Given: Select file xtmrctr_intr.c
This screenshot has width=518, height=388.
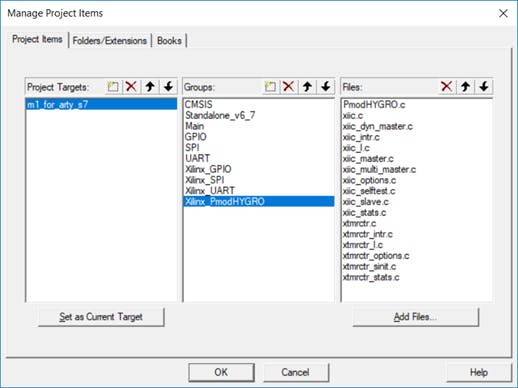Looking at the screenshot, I should [417, 234].
